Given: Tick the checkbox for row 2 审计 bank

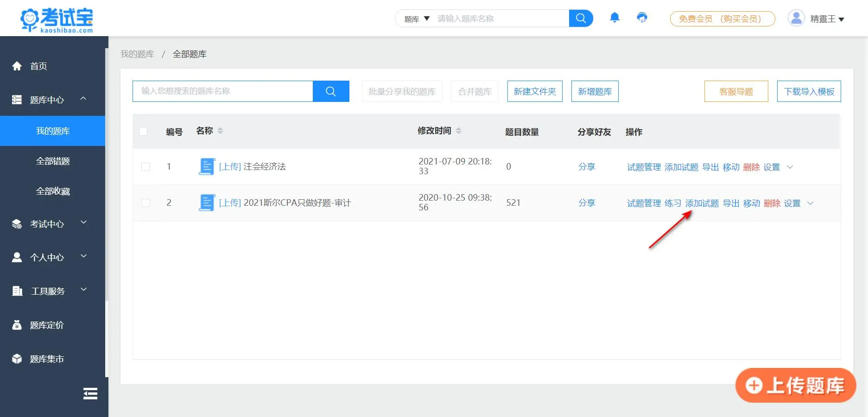Looking at the screenshot, I should [x=146, y=203].
